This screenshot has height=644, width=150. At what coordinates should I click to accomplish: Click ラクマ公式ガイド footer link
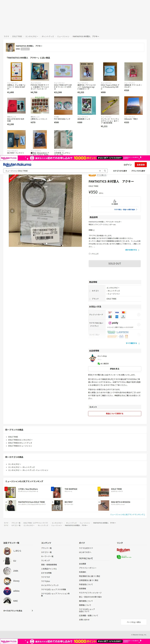coord(86,548)
